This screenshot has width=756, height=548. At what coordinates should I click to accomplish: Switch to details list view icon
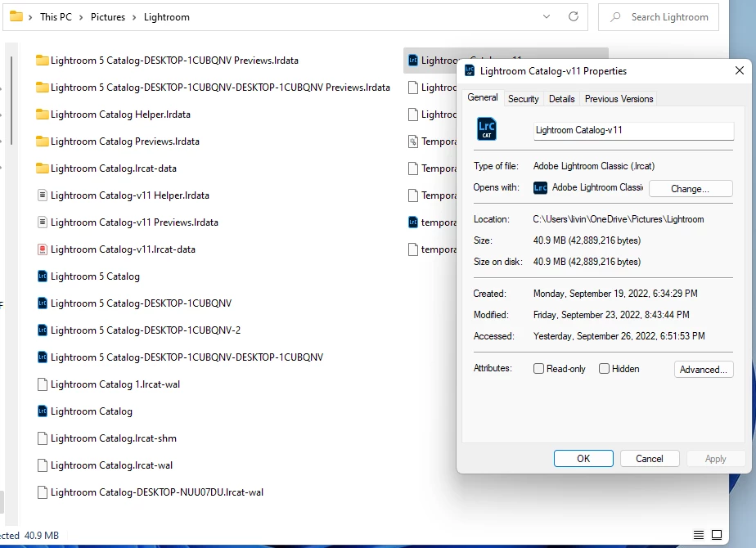coord(699,535)
